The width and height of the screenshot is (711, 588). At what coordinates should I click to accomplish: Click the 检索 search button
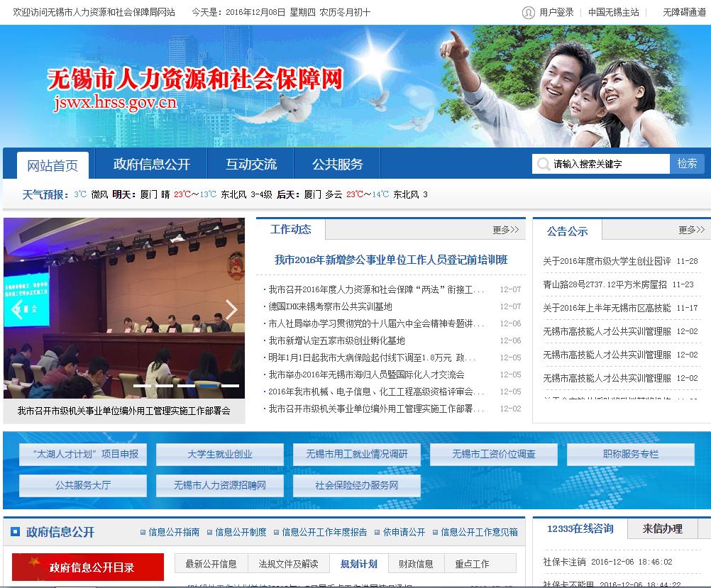pyautogui.click(x=686, y=164)
